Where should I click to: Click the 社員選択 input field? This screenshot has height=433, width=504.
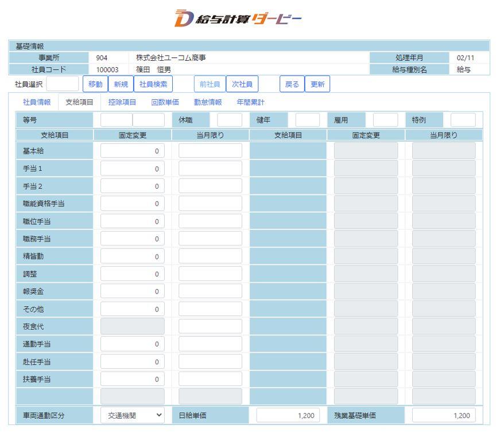pos(63,84)
